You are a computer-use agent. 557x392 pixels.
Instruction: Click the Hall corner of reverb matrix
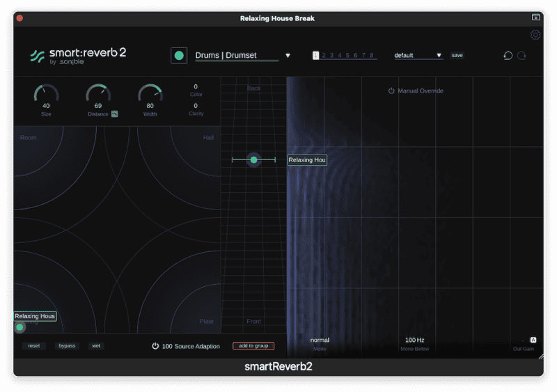click(x=208, y=138)
